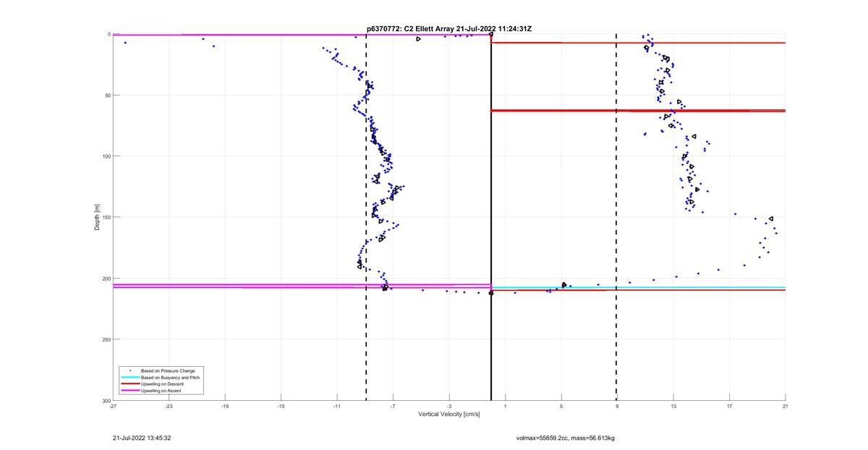Click y-axis tick label 200
The width and height of the screenshot is (868, 450).
pyautogui.click(x=106, y=279)
